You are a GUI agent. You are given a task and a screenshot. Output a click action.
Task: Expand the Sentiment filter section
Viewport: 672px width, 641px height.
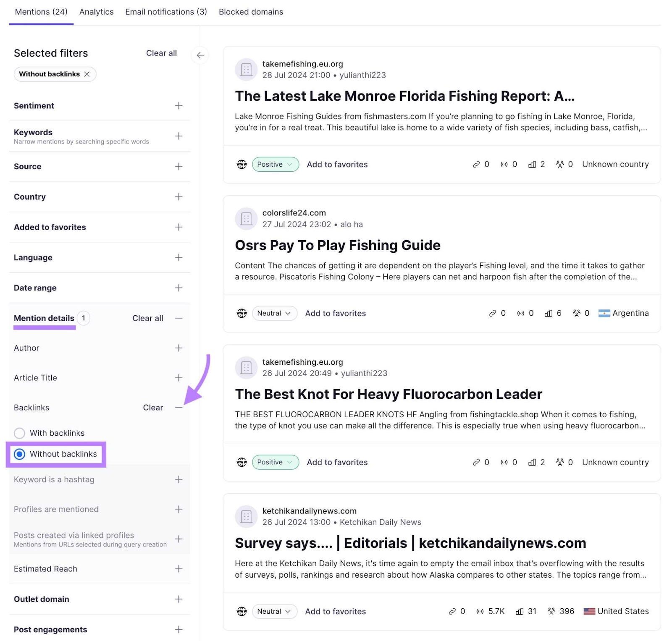click(179, 106)
